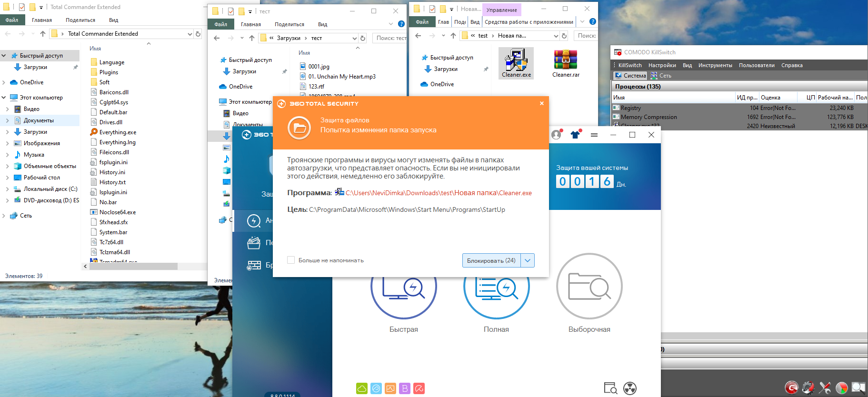The width and height of the screenshot is (868, 397).
Task: Start the Полная full scan
Action: (496, 286)
